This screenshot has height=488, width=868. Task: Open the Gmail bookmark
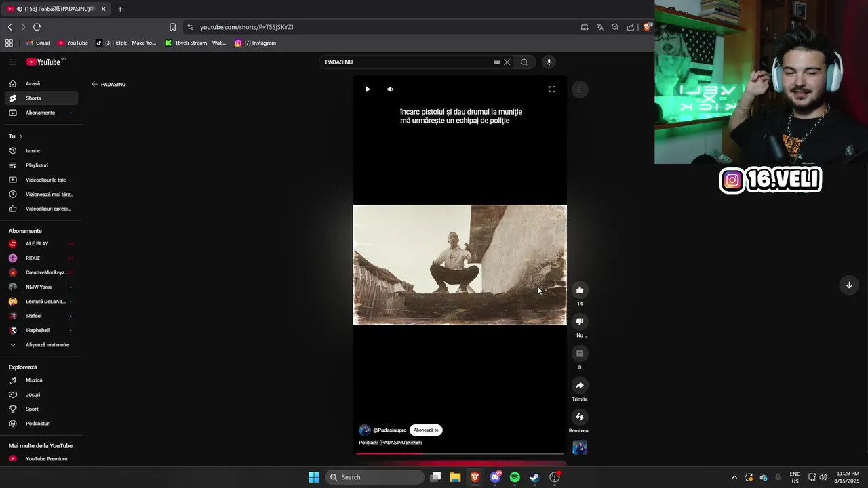(38, 43)
